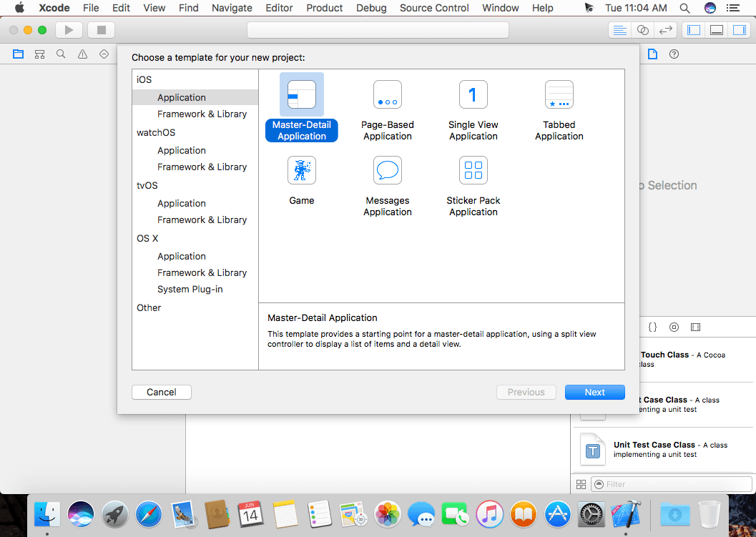Show the Standard editor

pos(619,30)
